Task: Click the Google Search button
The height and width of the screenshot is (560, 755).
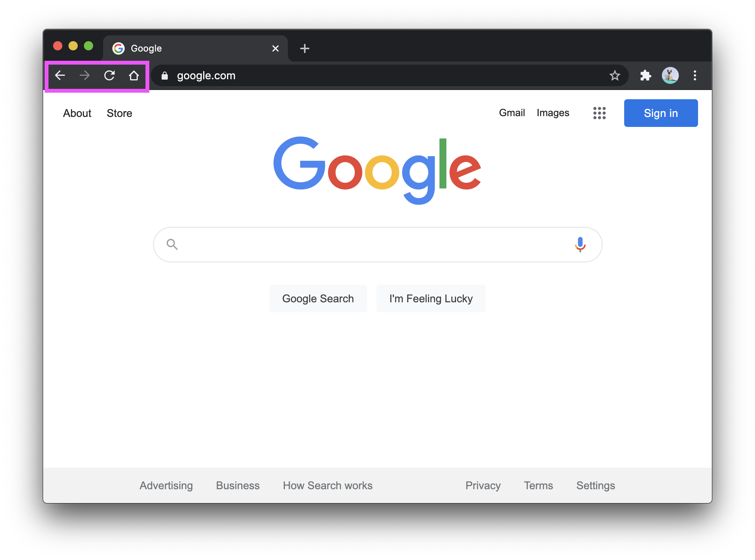Action: coord(318,298)
